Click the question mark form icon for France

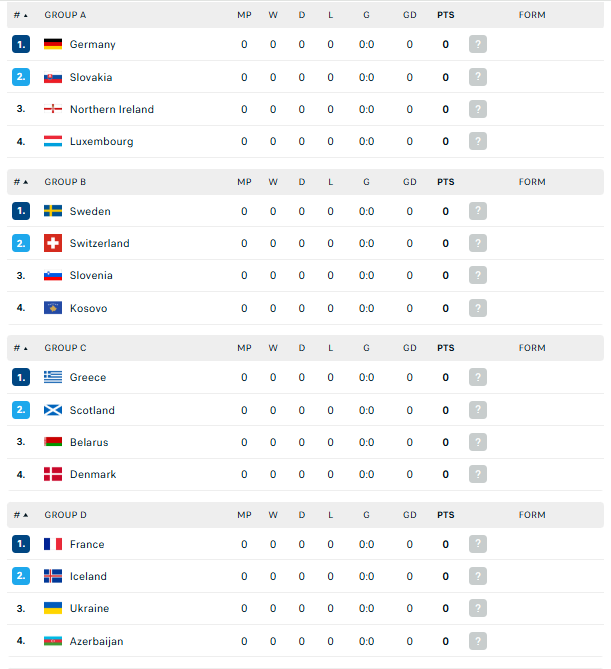coord(478,544)
